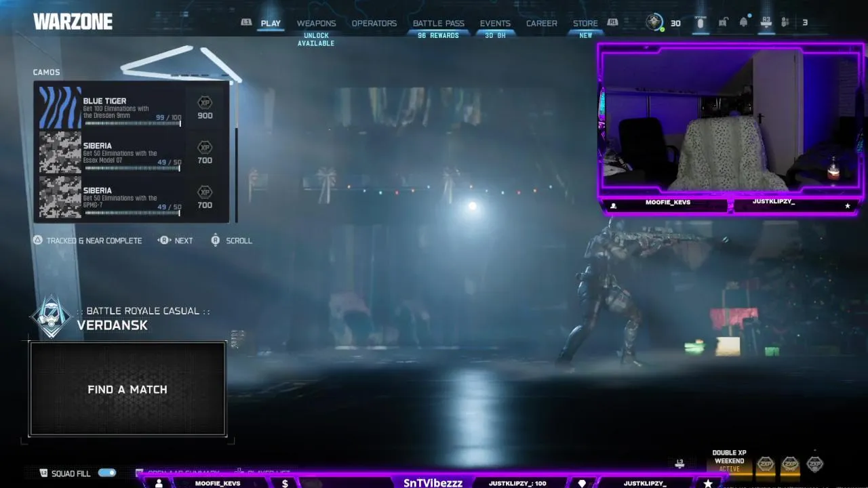
Task: Click the SnTVibezzz name in stream bar
Action: tap(433, 483)
